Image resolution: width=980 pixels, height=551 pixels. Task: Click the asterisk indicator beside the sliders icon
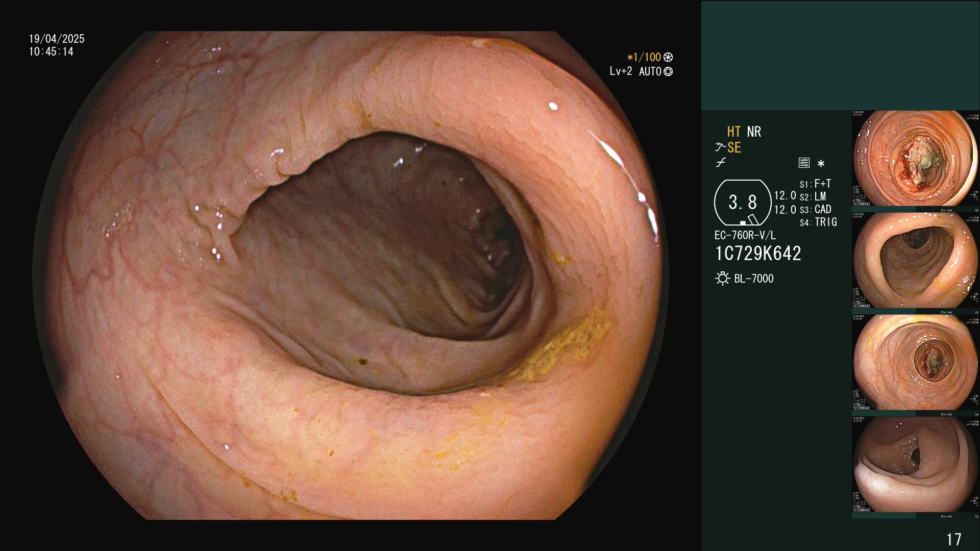click(821, 163)
